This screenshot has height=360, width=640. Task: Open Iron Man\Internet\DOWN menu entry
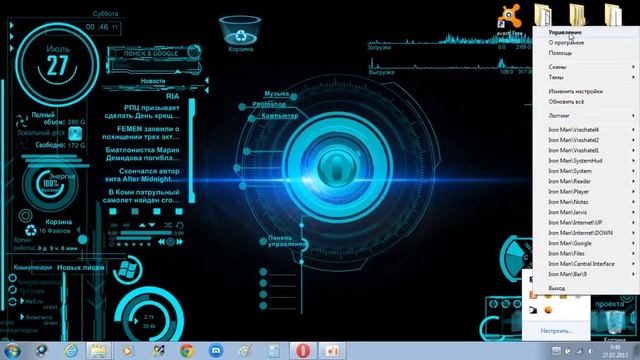pos(586,233)
